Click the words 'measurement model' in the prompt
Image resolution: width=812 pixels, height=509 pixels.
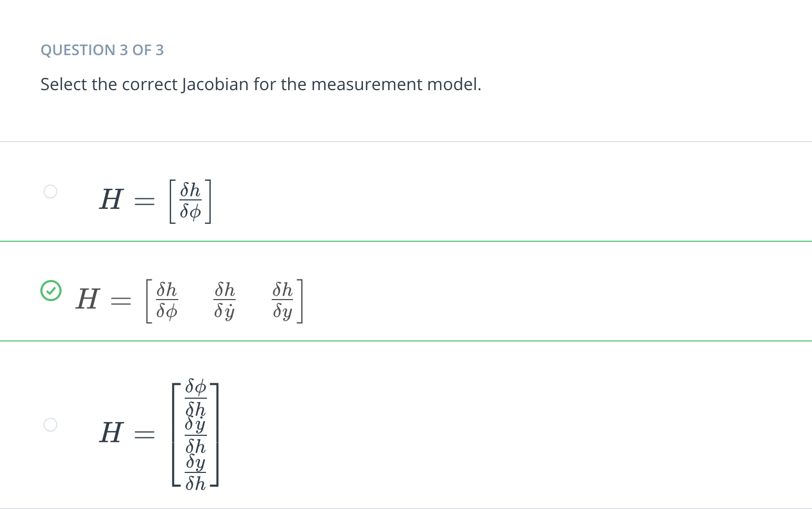coord(396,84)
